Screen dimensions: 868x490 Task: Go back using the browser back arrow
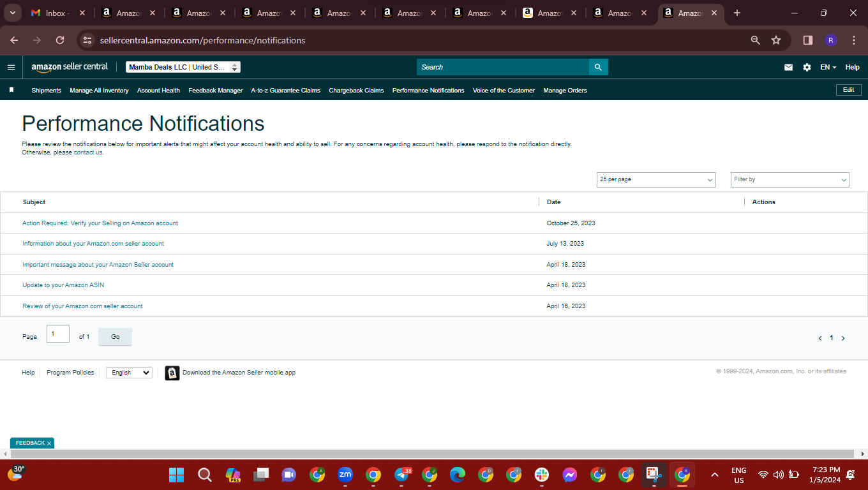14,40
